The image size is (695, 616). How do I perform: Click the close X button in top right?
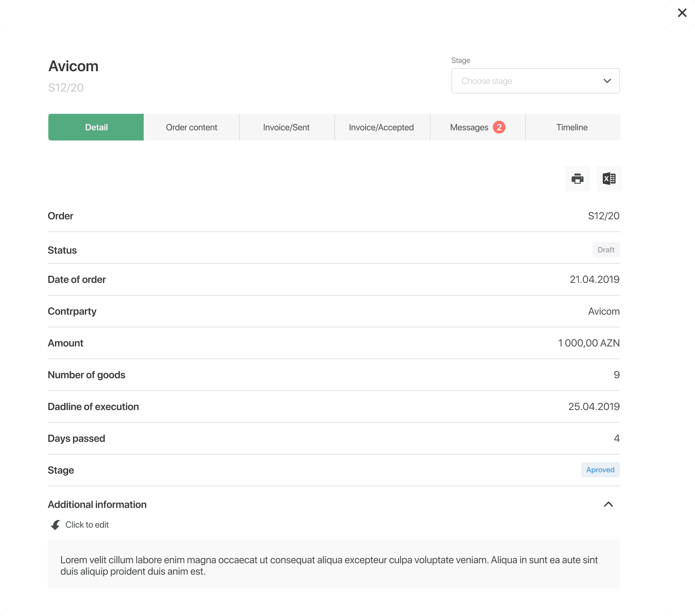(x=683, y=12)
